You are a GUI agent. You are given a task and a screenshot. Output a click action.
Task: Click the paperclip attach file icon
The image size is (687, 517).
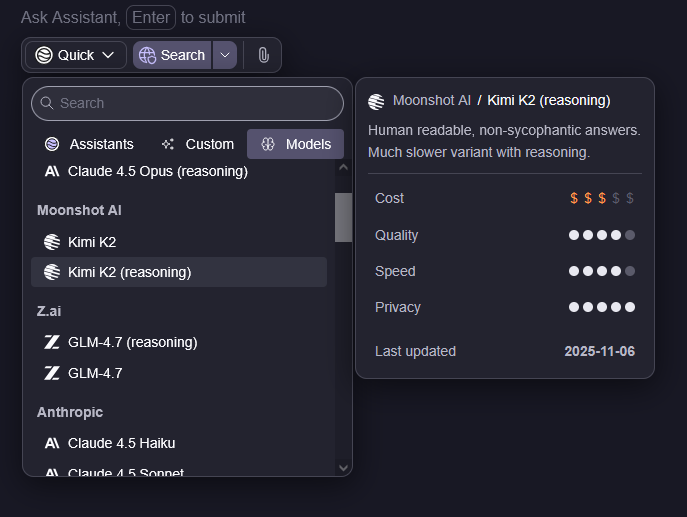point(263,55)
